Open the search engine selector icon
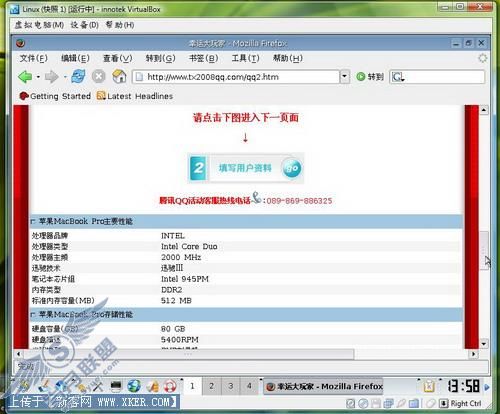 point(398,77)
